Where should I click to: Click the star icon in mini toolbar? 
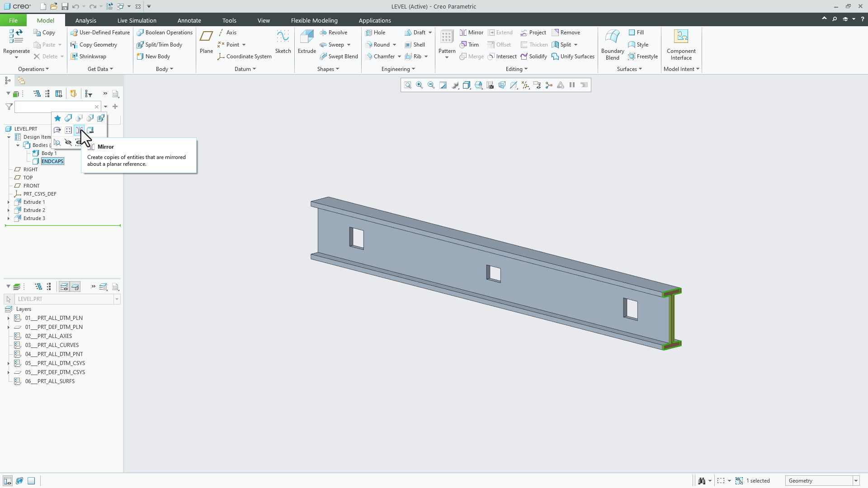57,118
